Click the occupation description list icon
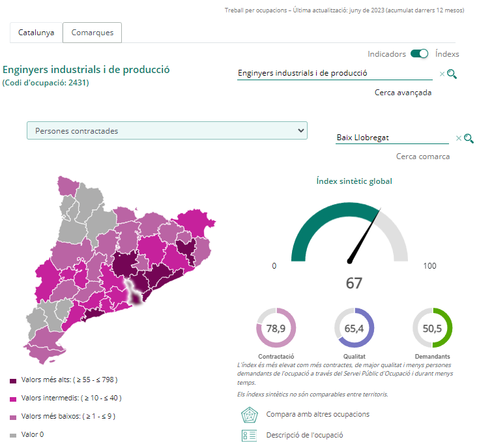The width and height of the screenshot is (479, 448). [249, 436]
